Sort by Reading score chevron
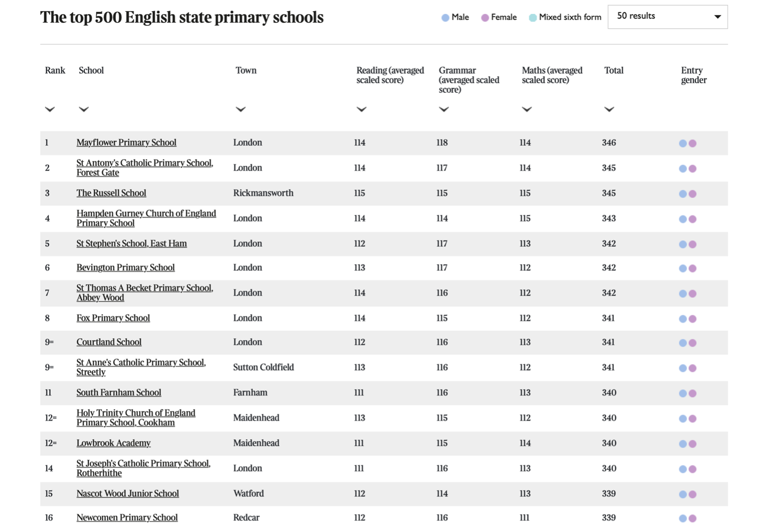The height and width of the screenshot is (532, 763). (x=362, y=109)
